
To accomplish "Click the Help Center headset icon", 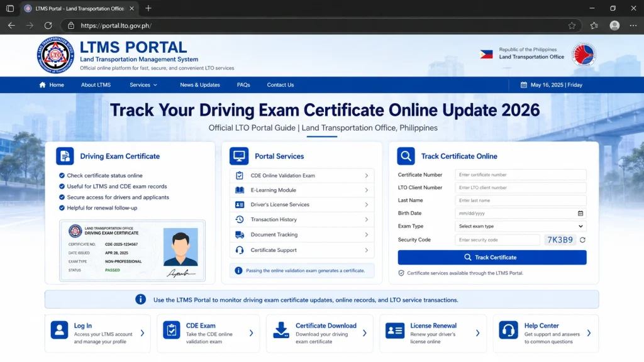I will coord(508,330).
